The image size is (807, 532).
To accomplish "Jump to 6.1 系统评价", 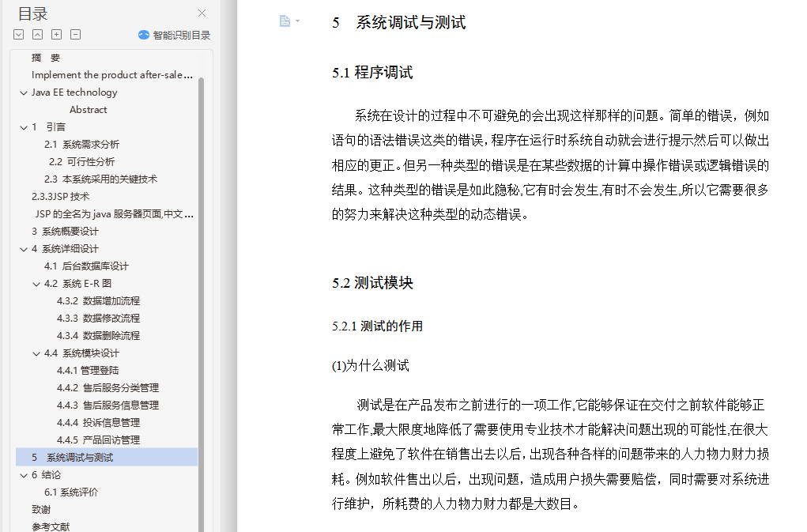I will pyautogui.click(x=71, y=492).
